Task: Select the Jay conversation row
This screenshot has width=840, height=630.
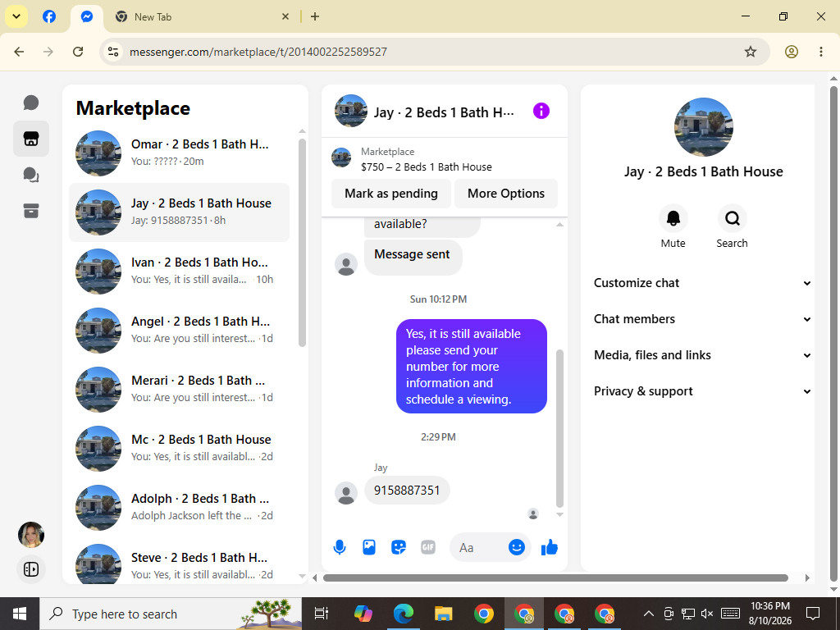Action: [180, 212]
